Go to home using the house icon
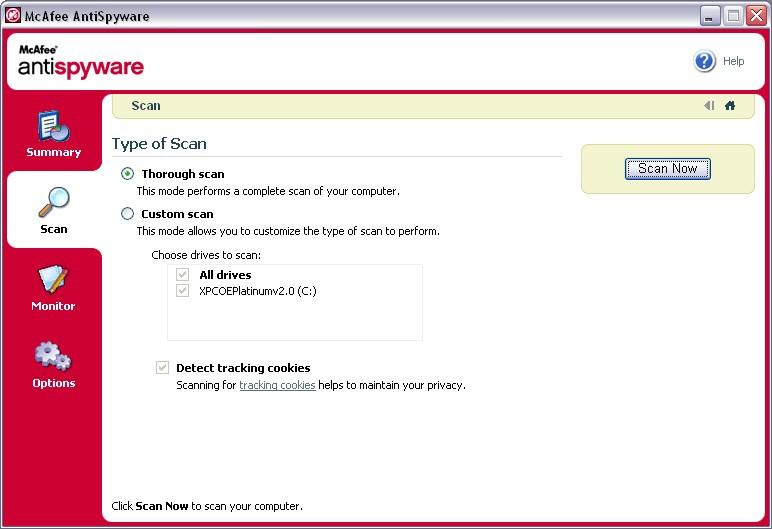The image size is (772, 529). (x=730, y=105)
